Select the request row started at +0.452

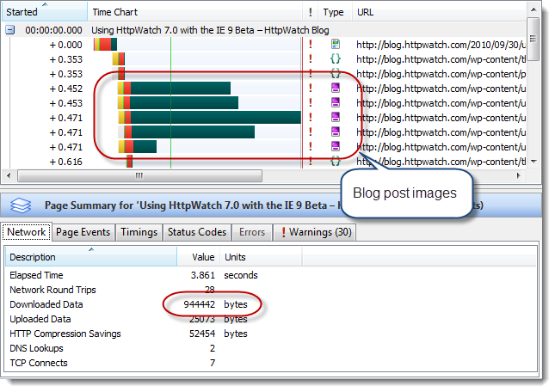coord(264,89)
